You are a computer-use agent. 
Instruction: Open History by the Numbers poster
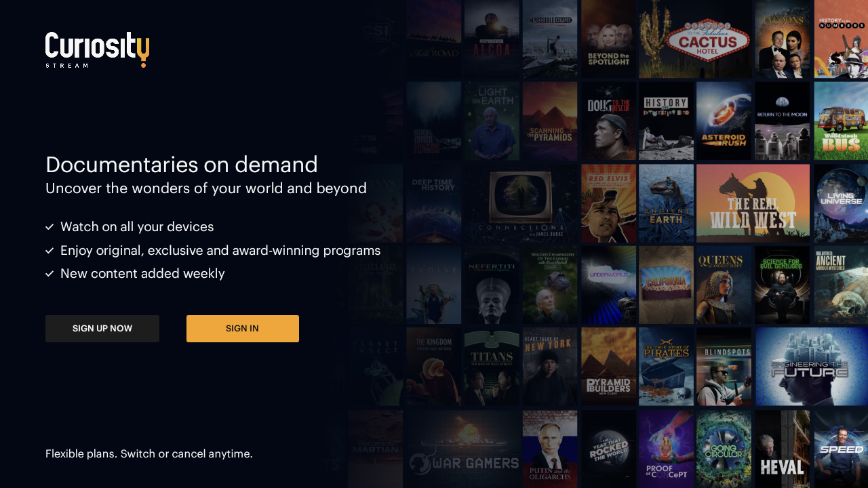pos(841,39)
